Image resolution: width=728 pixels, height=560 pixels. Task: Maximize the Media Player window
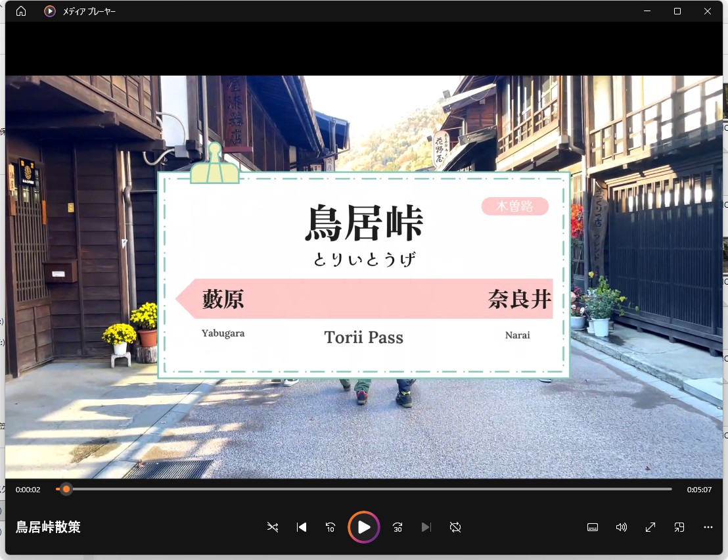pyautogui.click(x=677, y=11)
